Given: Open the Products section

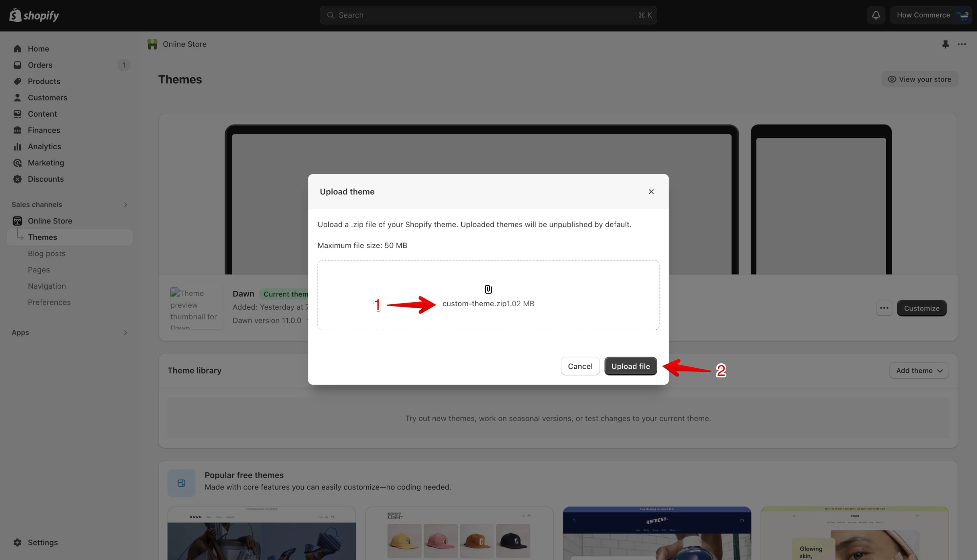Looking at the screenshot, I should point(70,81).
